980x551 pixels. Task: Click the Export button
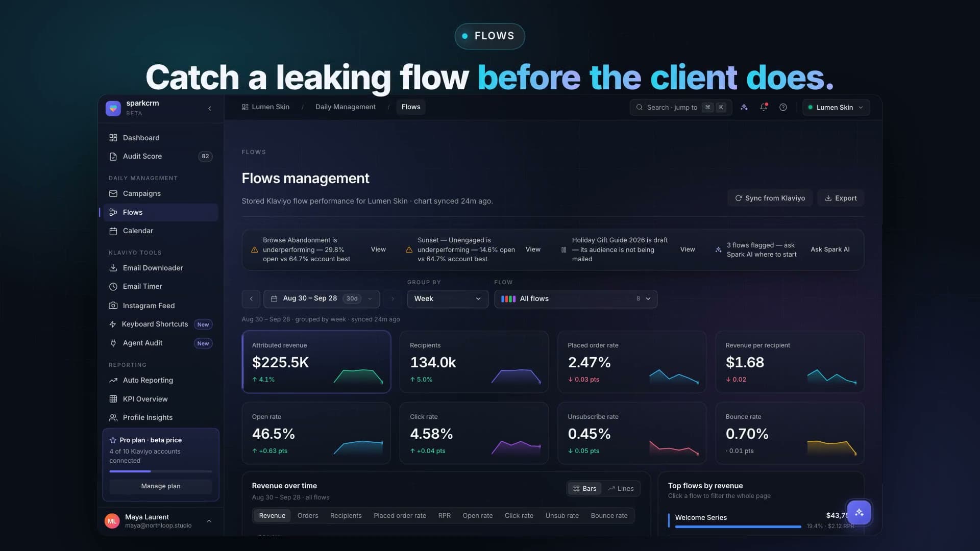click(x=841, y=198)
